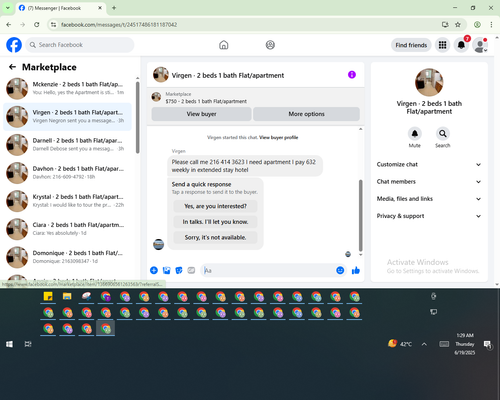
Task: Click More options button
Action: pyautogui.click(x=306, y=114)
